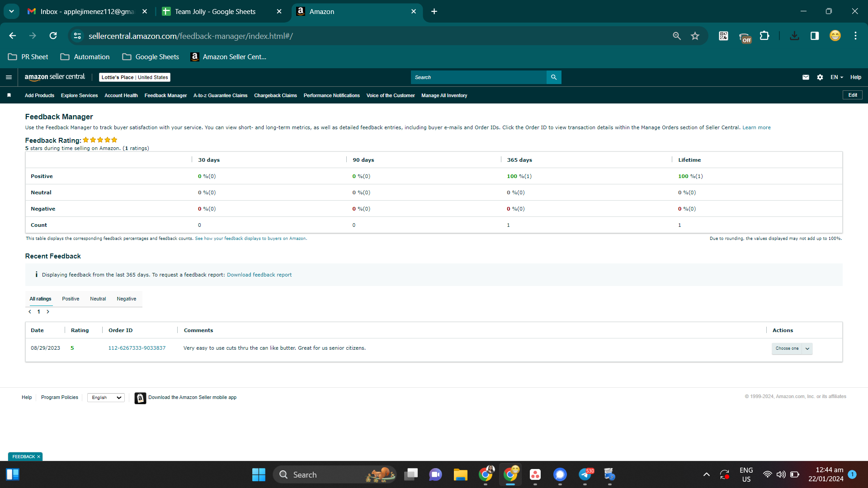Click the Learn more link

756,127
